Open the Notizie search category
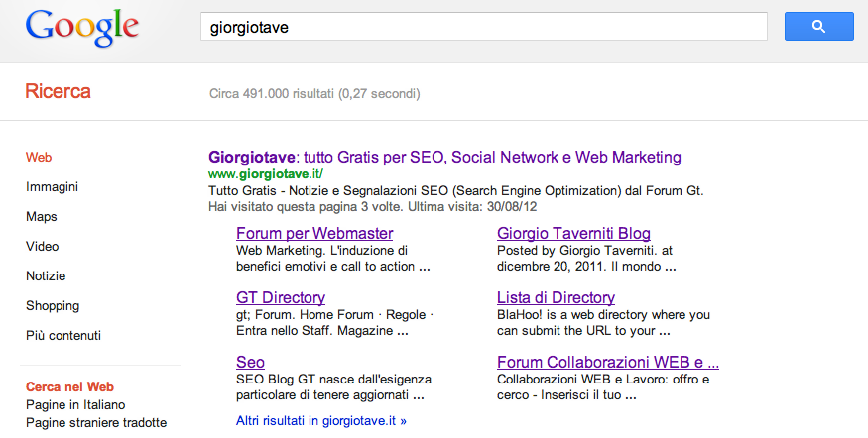The image size is (868, 438). pyautogui.click(x=46, y=276)
